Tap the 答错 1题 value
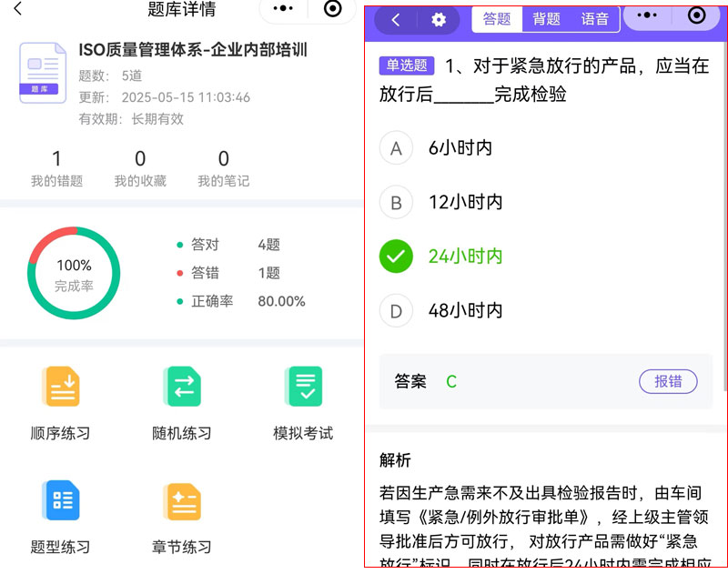Screen dimensions: 728x574 [268, 273]
